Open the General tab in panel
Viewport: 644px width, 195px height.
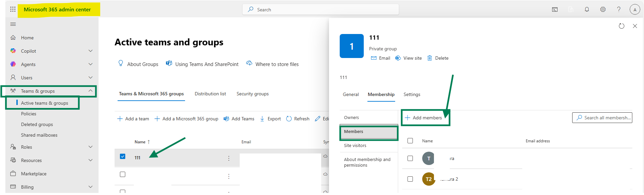[x=351, y=95]
